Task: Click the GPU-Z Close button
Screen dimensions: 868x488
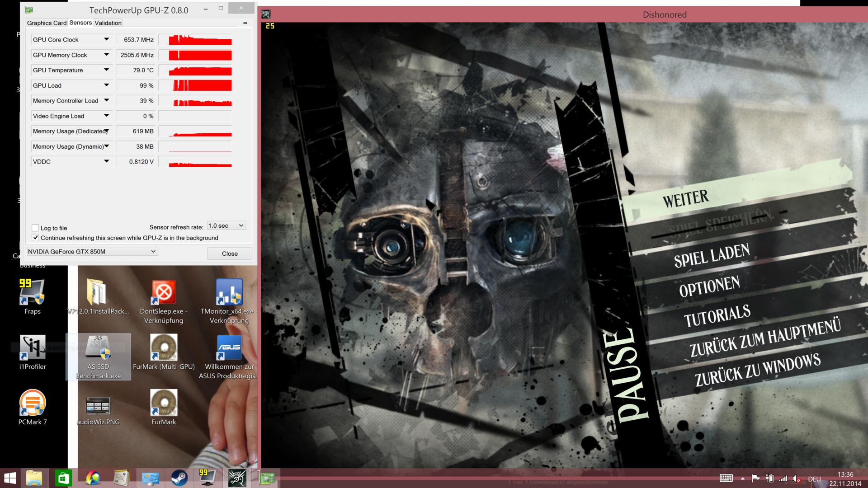Action: click(230, 253)
